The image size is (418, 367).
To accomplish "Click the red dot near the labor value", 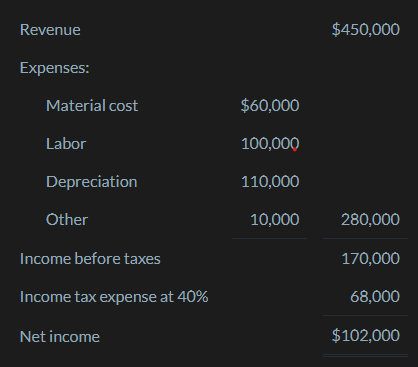I will pyautogui.click(x=295, y=150).
